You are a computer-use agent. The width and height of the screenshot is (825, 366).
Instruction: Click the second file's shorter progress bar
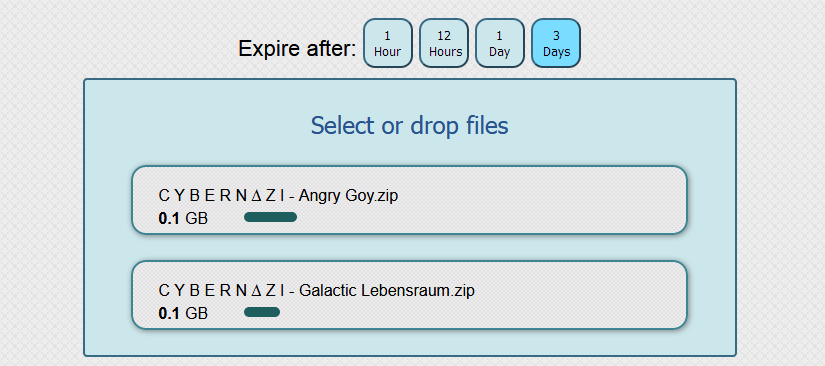[x=262, y=312]
